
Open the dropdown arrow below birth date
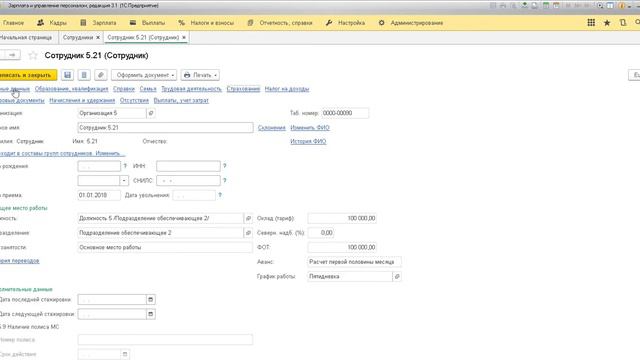[x=124, y=180]
